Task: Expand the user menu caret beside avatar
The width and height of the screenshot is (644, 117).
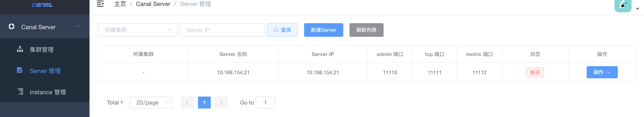Action: (637, 9)
